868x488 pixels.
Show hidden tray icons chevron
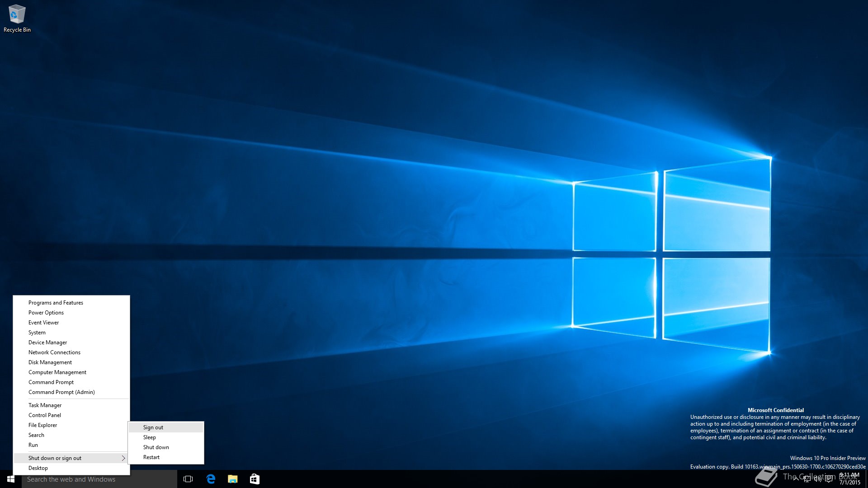coord(796,479)
